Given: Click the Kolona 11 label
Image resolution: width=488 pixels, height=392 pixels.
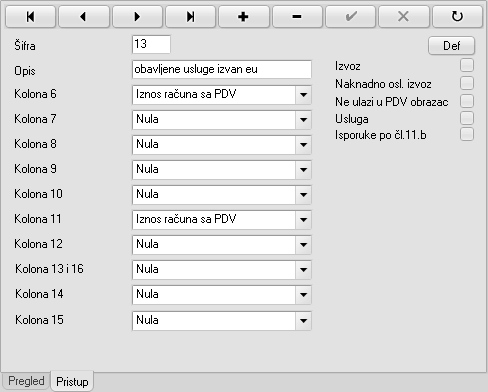Looking at the screenshot, I should point(38,219).
